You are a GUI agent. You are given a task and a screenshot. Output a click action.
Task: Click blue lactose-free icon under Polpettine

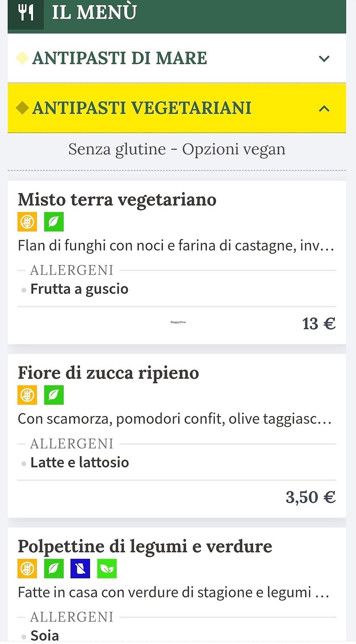(x=80, y=569)
